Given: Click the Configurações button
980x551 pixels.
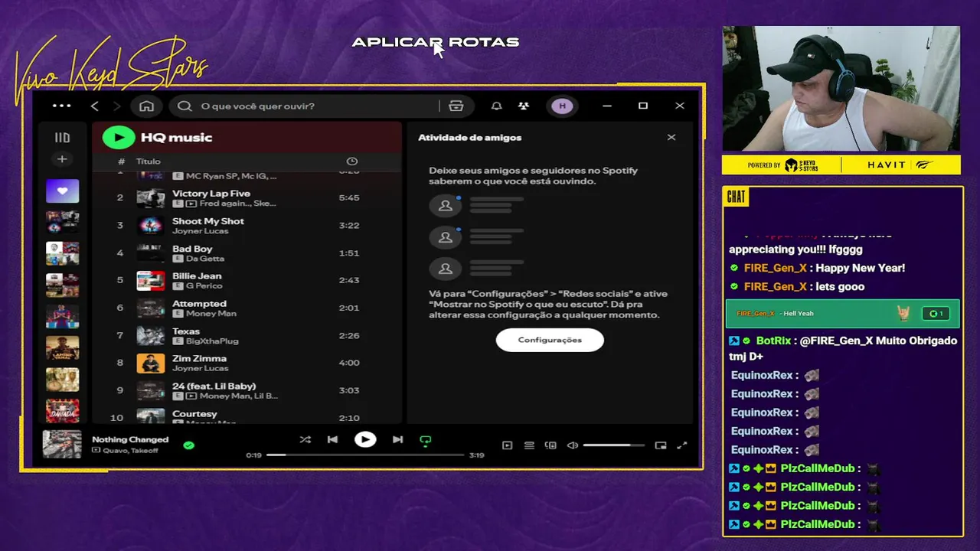Looking at the screenshot, I should click(550, 340).
